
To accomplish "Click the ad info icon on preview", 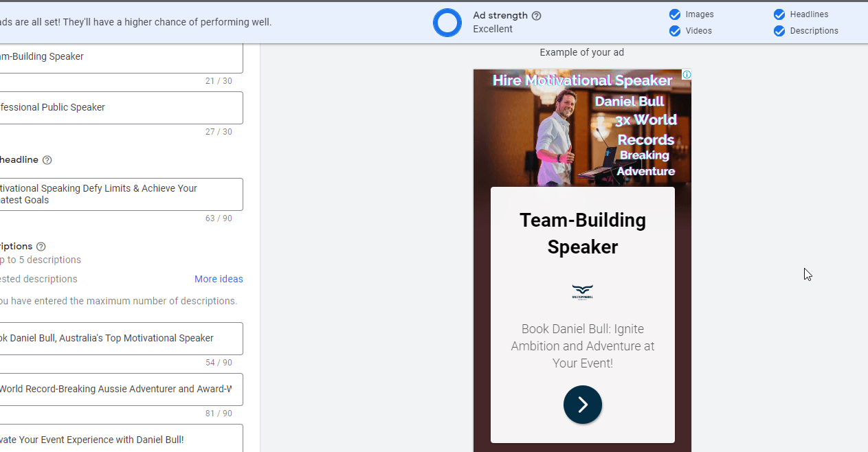I will pyautogui.click(x=686, y=74).
